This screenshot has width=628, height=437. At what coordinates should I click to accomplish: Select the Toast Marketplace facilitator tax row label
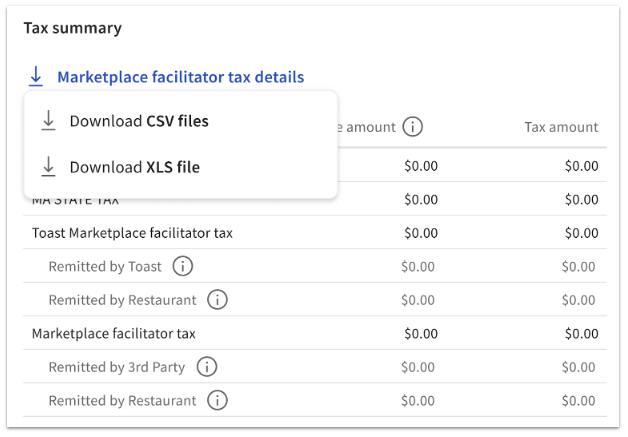coord(132,233)
